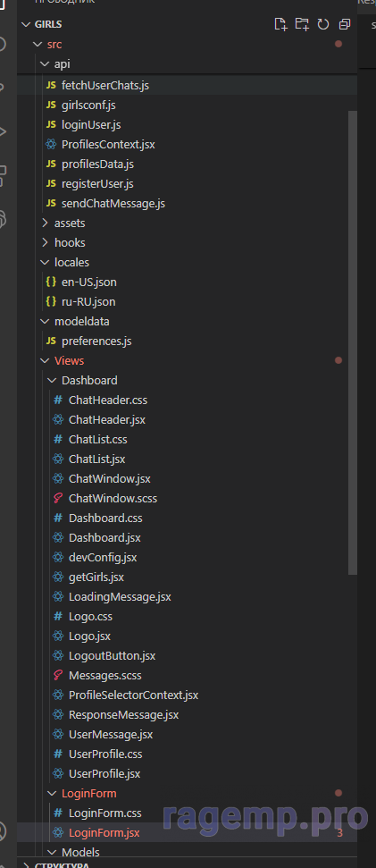Open ChatHeader.css via its hash icon
Viewport: 376px width, 868px height.
tap(58, 400)
